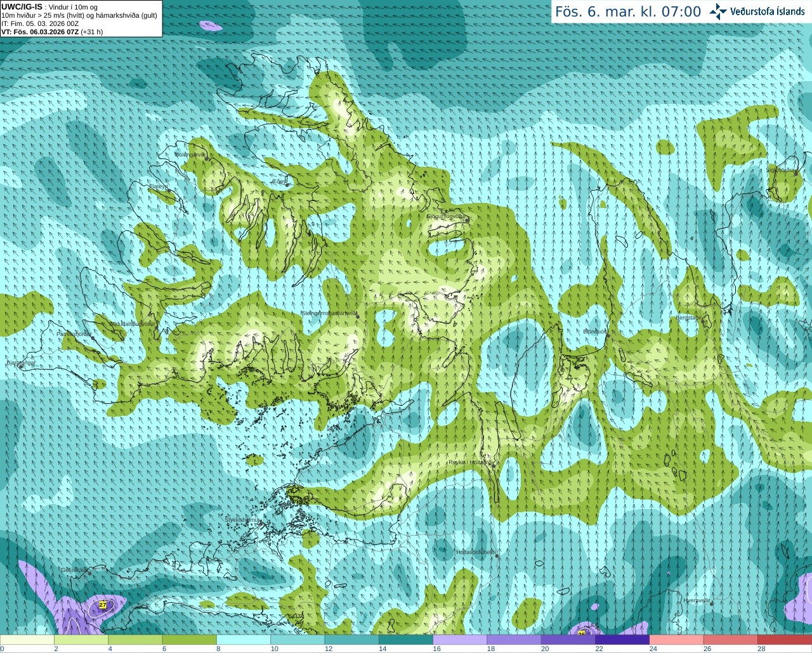Pick the 24–26 m/s light salmon legend swatch
This screenshot has height=653, width=812.
(677, 640)
